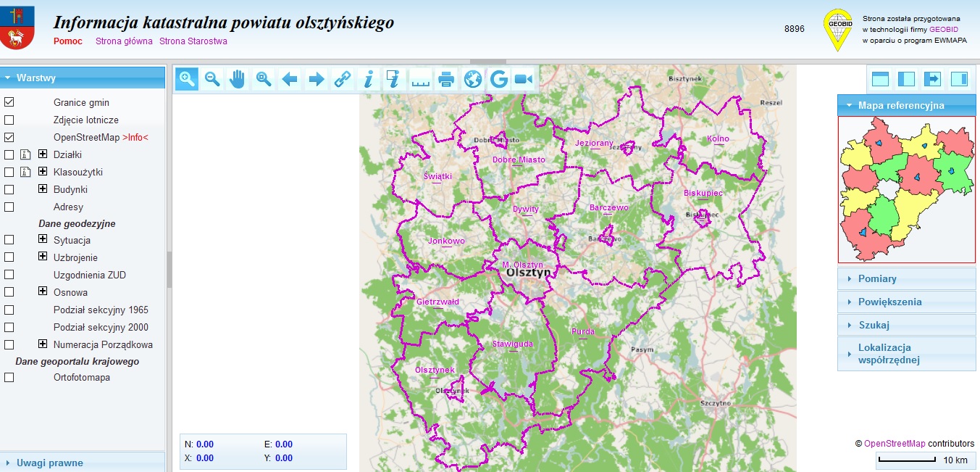980x472 pixels.
Task: Toggle the top header panel layout icon
Action: (x=880, y=79)
